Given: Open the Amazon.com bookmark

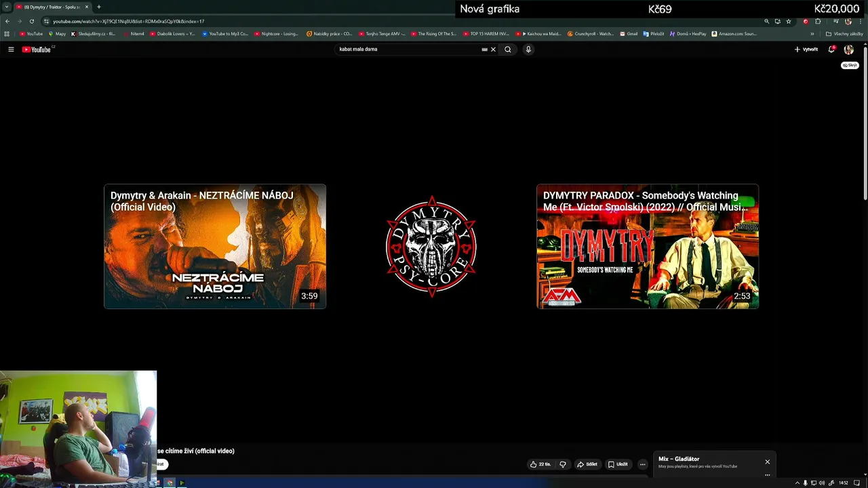Looking at the screenshot, I should 734,34.
